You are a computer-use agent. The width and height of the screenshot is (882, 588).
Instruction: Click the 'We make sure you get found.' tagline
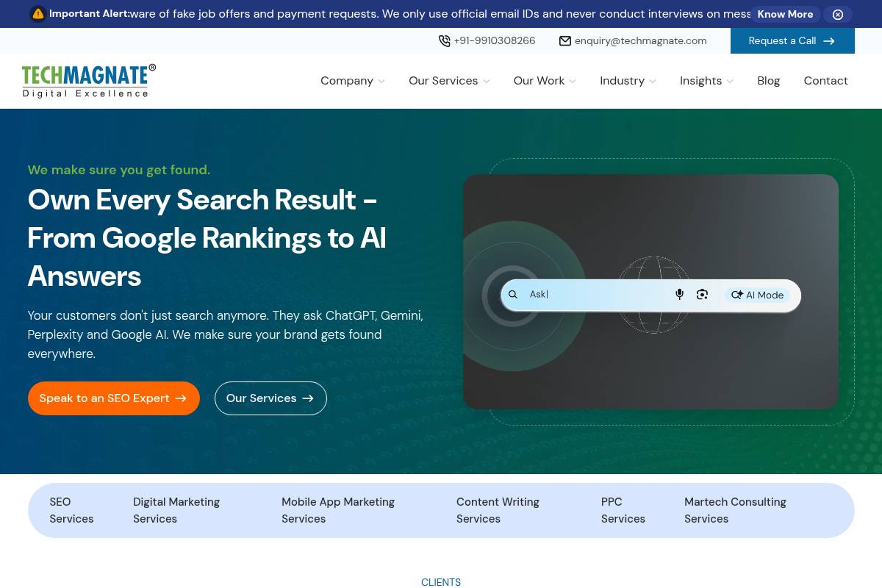119,170
